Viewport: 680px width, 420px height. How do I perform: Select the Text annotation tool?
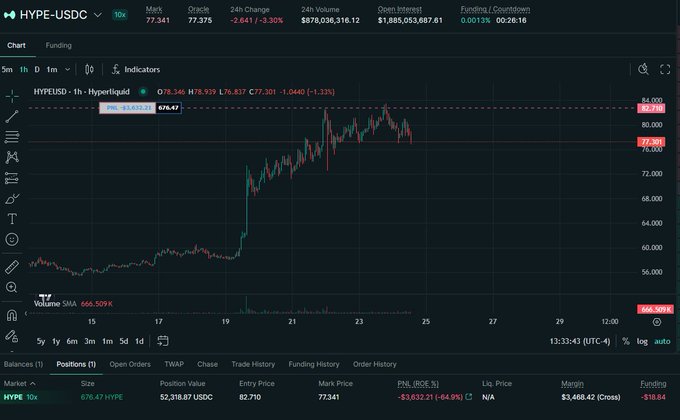[x=12, y=219]
